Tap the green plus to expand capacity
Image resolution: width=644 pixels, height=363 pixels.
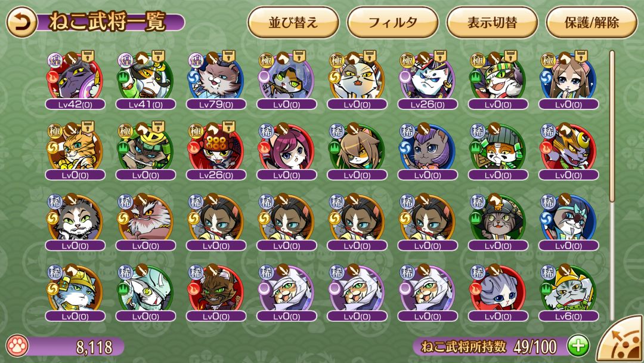click(x=578, y=346)
